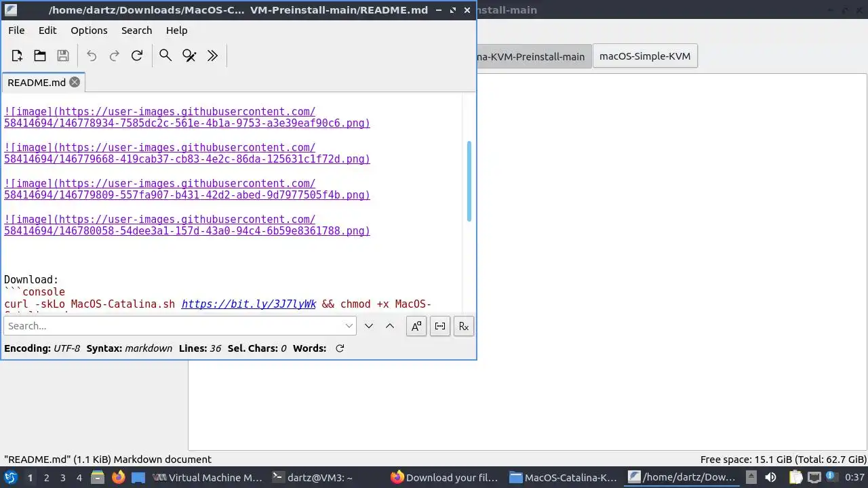Open image link ending in a3e39eaf90c6.png

click(x=187, y=117)
